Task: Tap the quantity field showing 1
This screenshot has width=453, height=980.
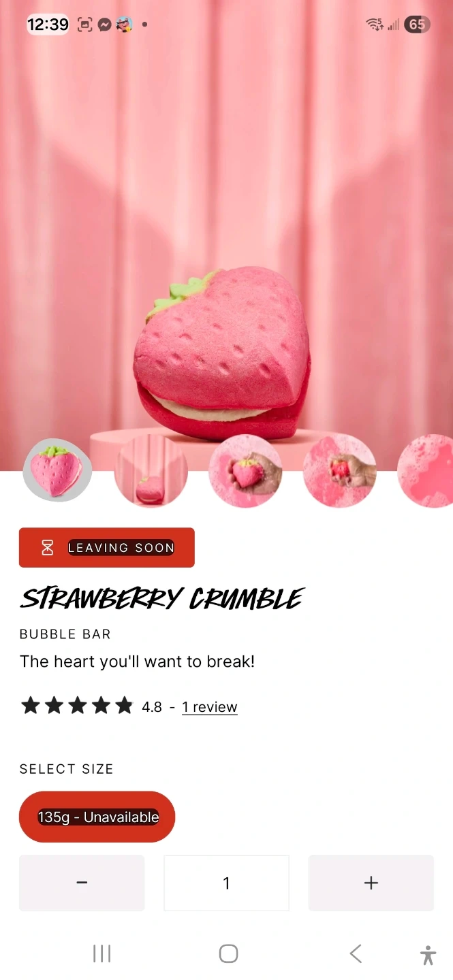Action: pos(226,883)
